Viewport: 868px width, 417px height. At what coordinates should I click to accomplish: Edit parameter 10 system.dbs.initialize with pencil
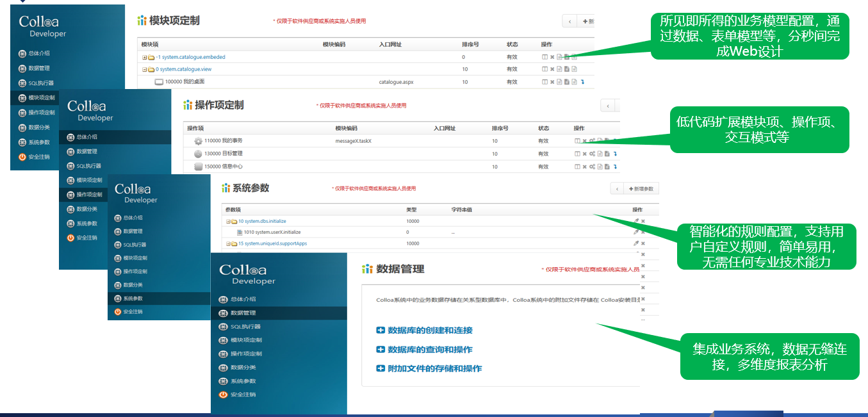point(635,221)
